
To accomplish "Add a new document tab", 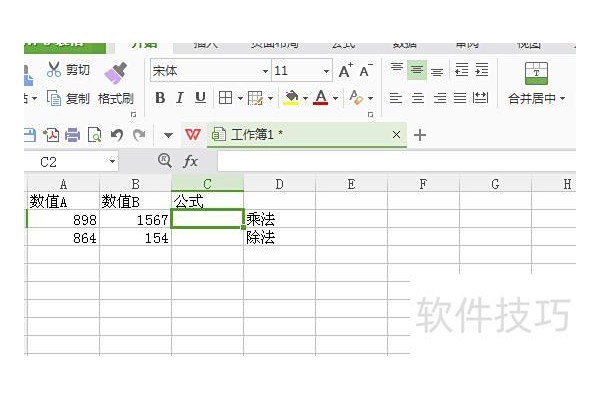I will pos(420,135).
